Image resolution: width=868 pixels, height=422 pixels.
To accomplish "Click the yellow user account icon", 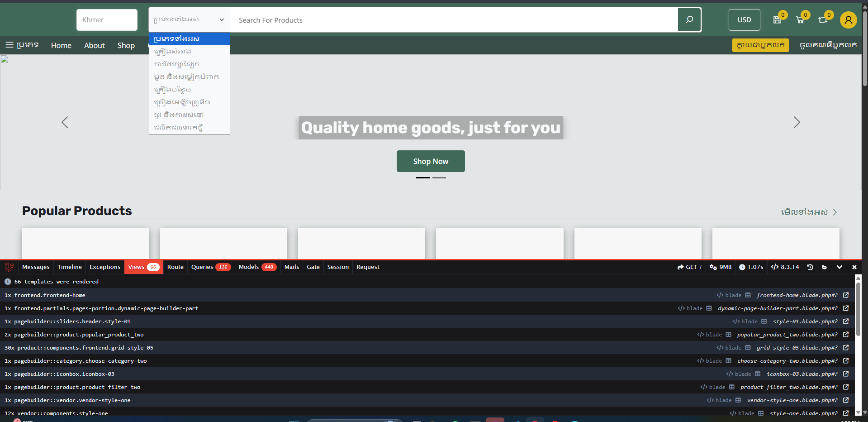I will [x=848, y=20].
